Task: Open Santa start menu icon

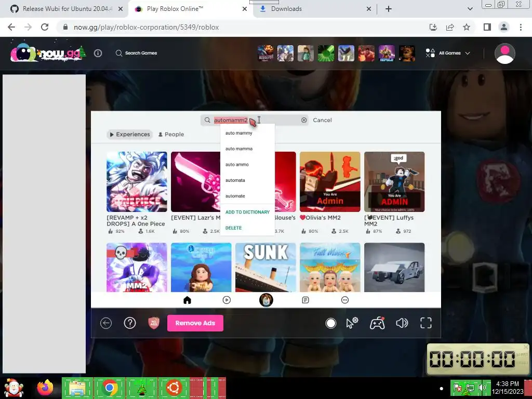Action: point(14,388)
